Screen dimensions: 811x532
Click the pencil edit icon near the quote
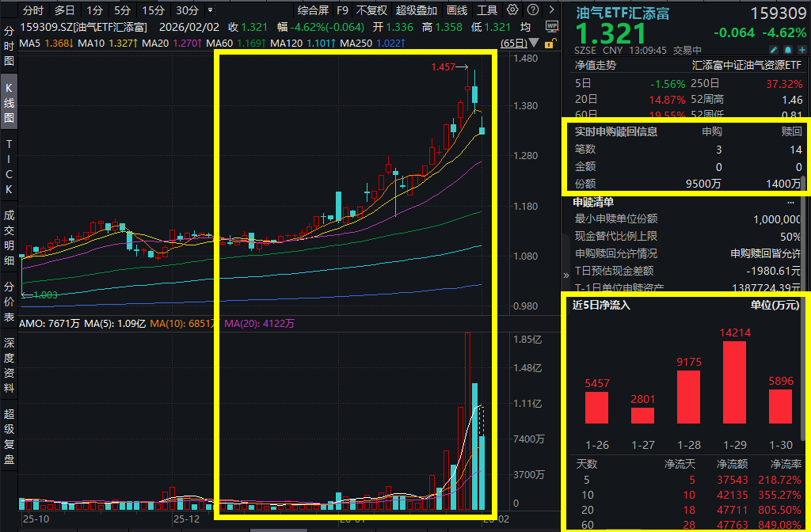point(774,50)
